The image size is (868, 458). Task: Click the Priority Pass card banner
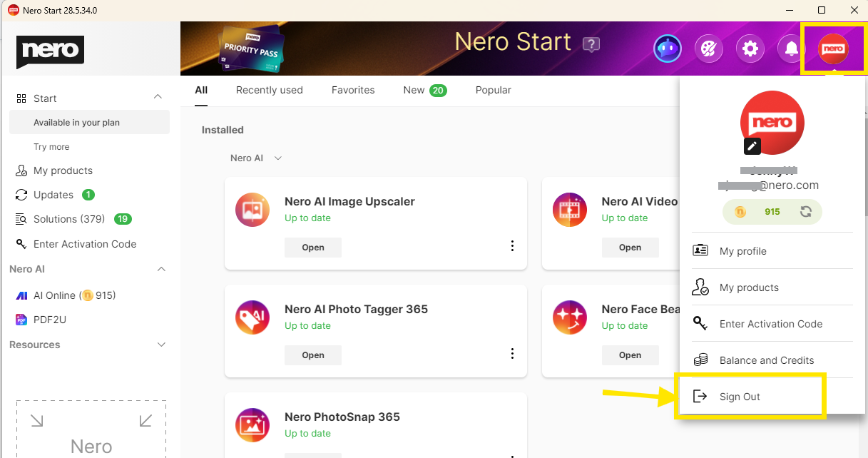pos(250,49)
